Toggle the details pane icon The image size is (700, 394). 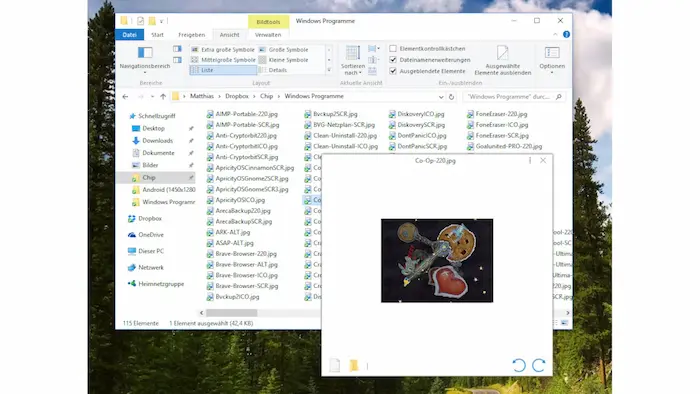[177, 60]
